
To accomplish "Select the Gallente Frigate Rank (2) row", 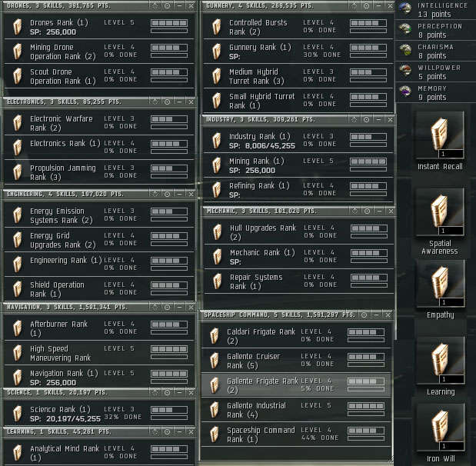I will point(296,385).
